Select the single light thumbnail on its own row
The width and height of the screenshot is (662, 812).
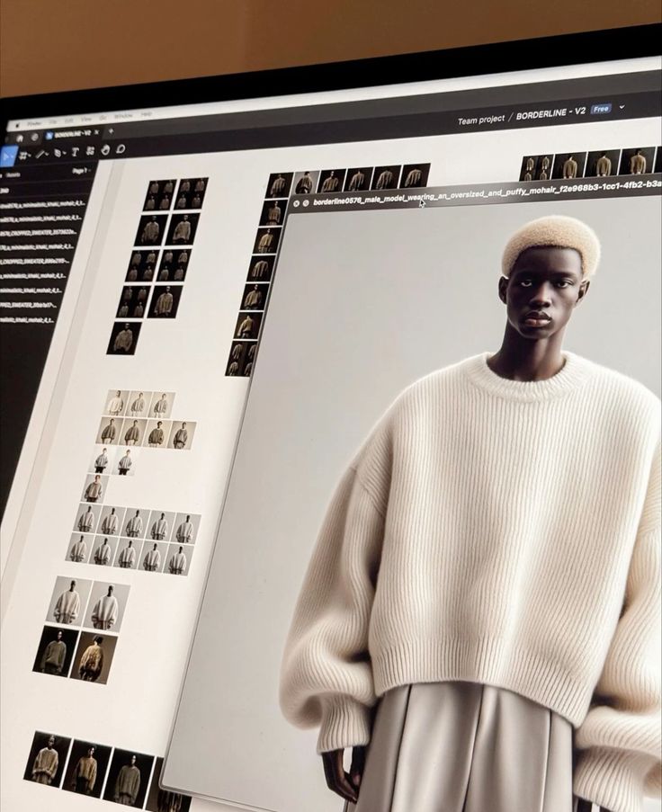point(95,488)
